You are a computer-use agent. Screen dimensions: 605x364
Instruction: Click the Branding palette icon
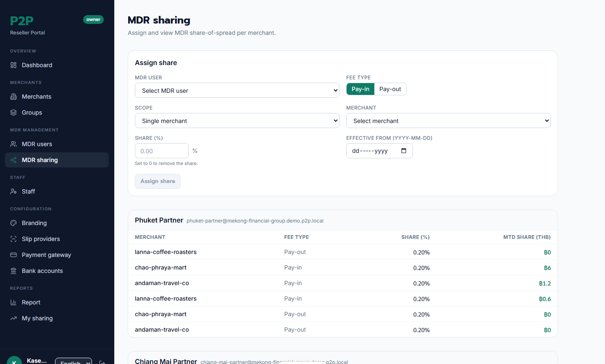[13, 223]
